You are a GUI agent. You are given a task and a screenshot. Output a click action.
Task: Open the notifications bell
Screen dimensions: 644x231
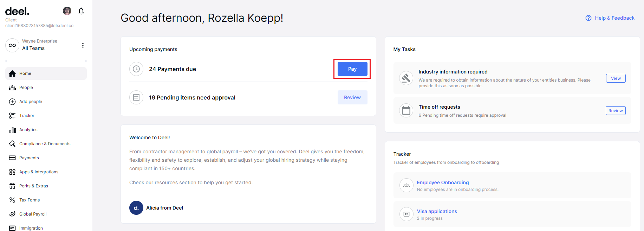[x=81, y=11]
